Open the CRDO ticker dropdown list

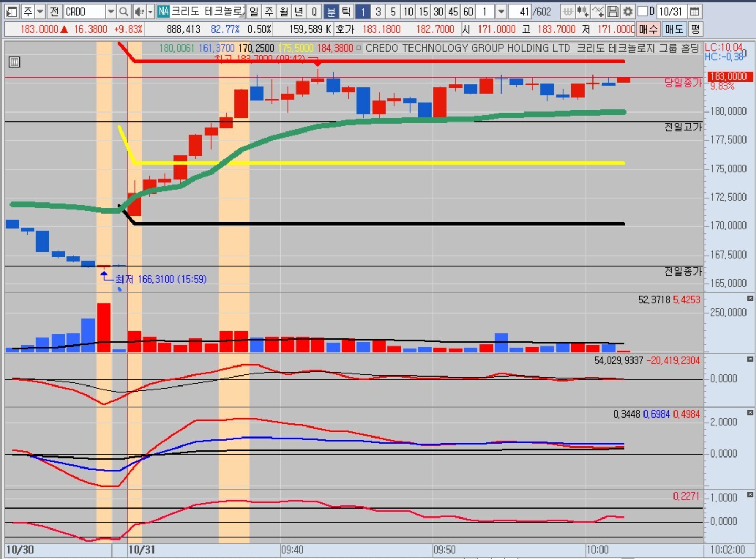coord(110,11)
